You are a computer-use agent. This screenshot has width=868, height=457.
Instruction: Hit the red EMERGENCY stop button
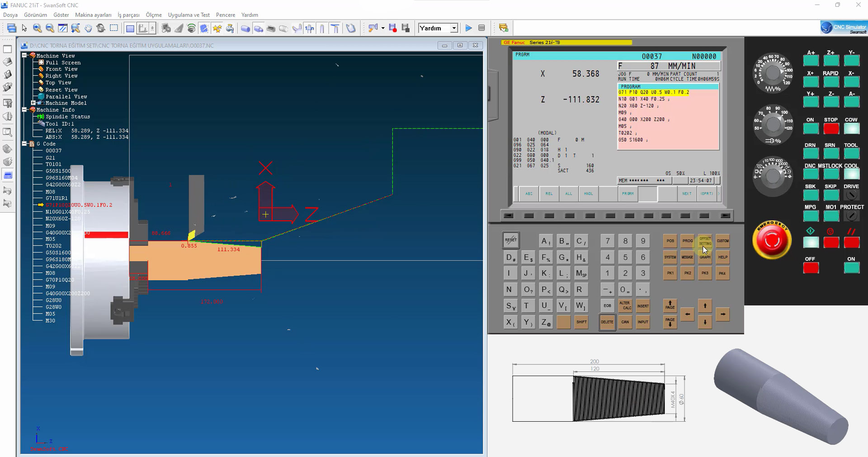click(x=772, y=240)
